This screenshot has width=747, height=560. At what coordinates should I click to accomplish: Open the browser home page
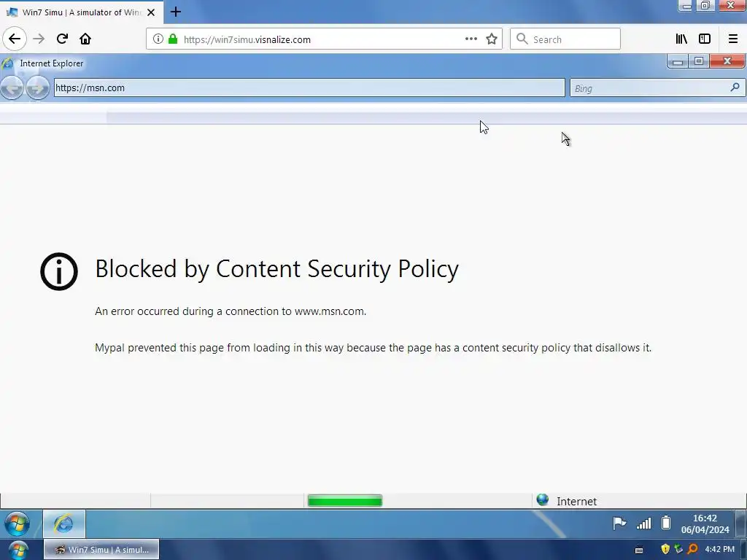[85, 39]
